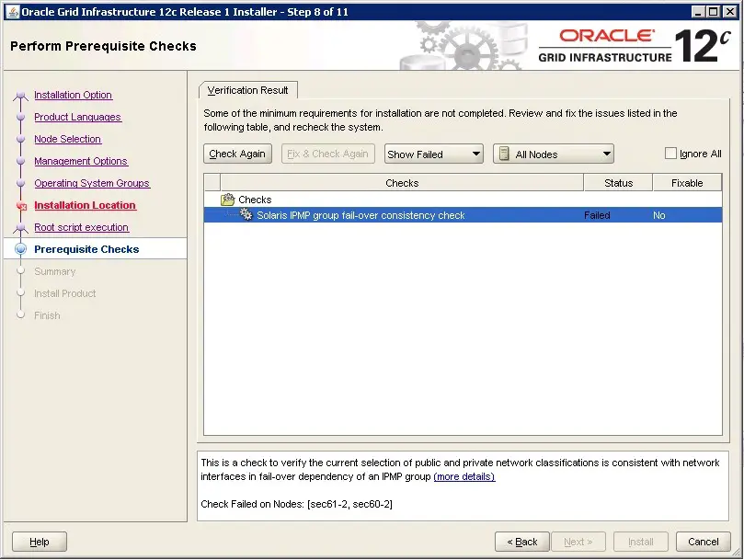
Task: Go to the Installation Option step
Action: coord(73,95)
